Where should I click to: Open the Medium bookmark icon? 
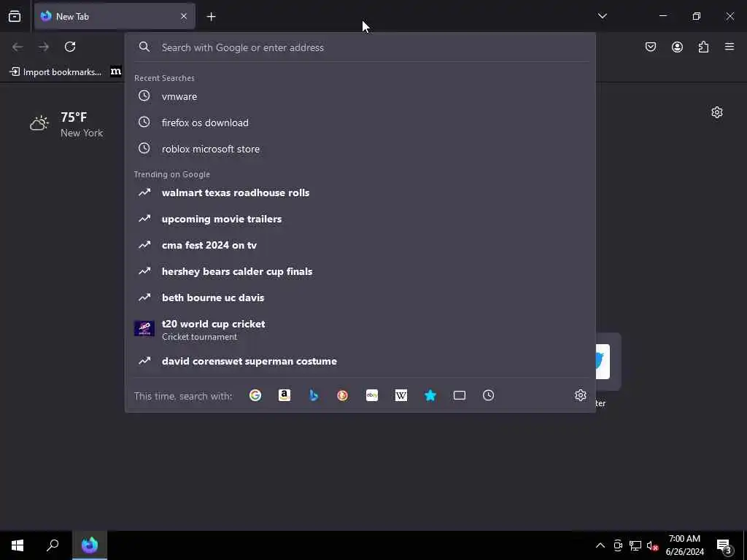(116, 71)
